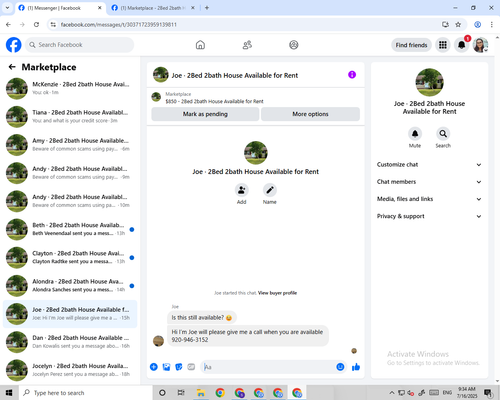The width and height of the screenshot is (500, 400).
Task: Click the Windows taskbar search box
Action: (85, 393)
